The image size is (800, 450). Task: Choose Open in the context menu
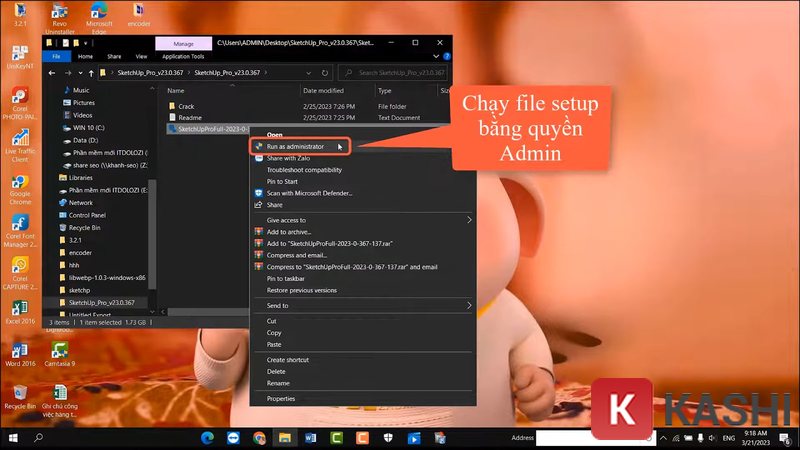coord(274,135)
